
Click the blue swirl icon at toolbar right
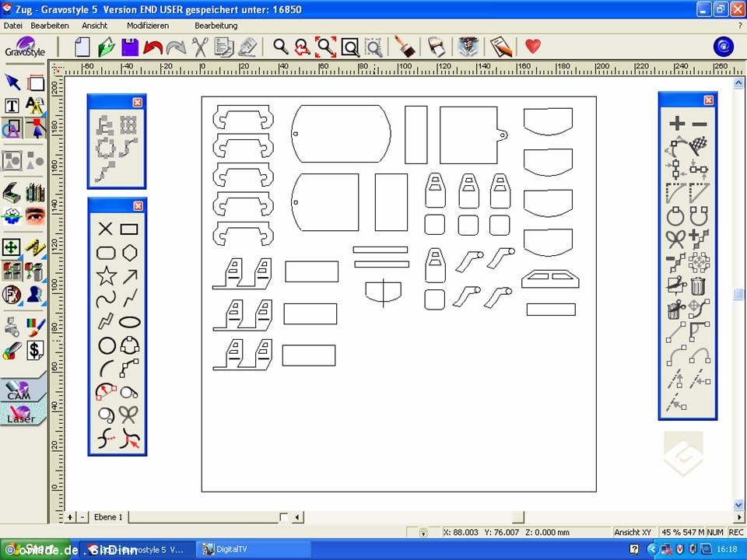[723, 47]
